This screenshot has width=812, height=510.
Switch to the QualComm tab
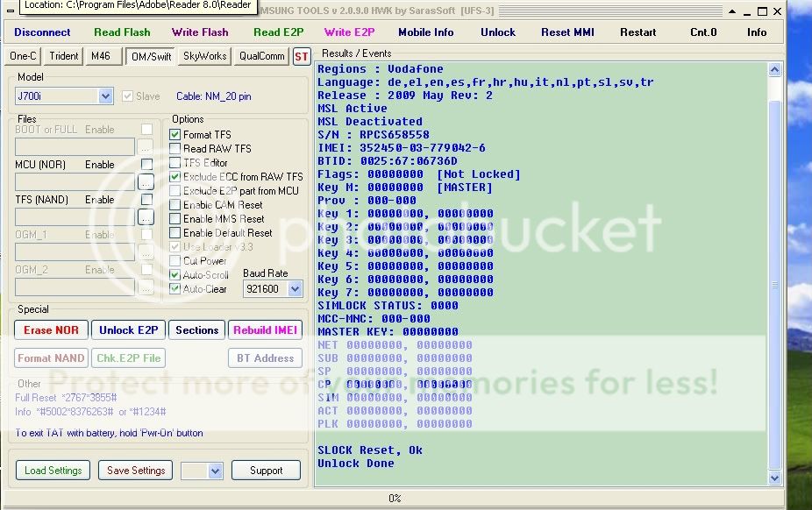pos(261,56)
